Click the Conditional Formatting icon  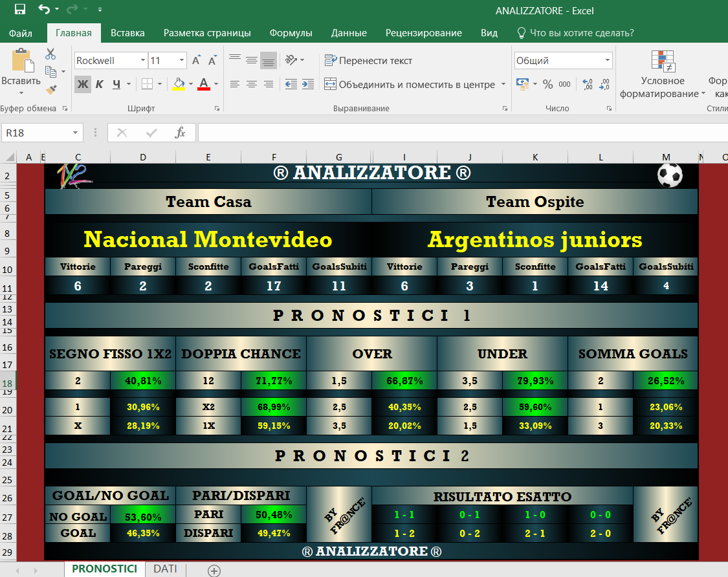(662, 61)
